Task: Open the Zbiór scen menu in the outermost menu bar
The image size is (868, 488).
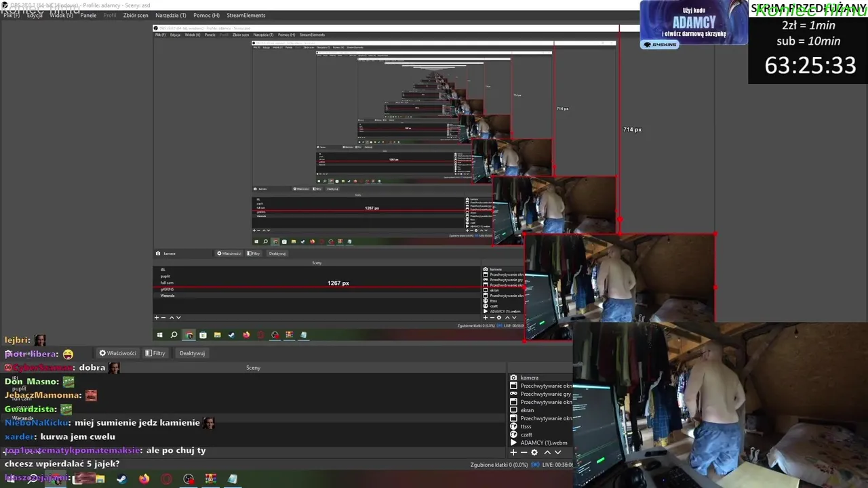Action: coord(136,15)
